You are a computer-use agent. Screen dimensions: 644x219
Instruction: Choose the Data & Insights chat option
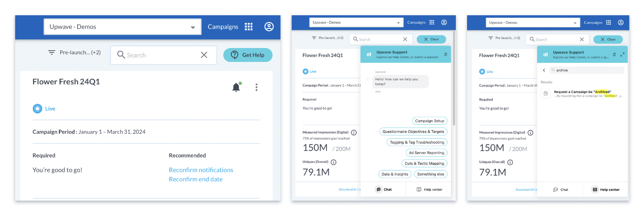[395, 174]
